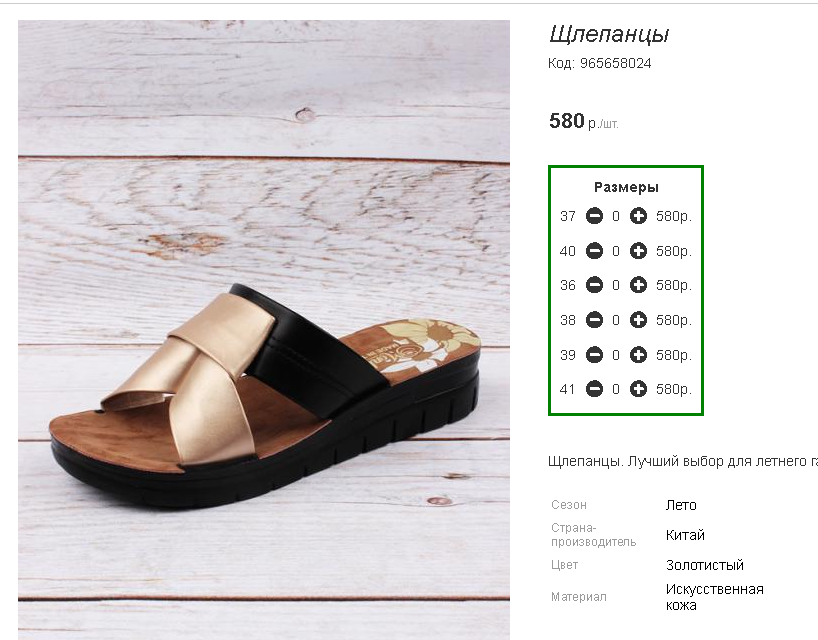The image size is (818, 640).
Task: Click the Щлепанцы product title
Action: 609,34
